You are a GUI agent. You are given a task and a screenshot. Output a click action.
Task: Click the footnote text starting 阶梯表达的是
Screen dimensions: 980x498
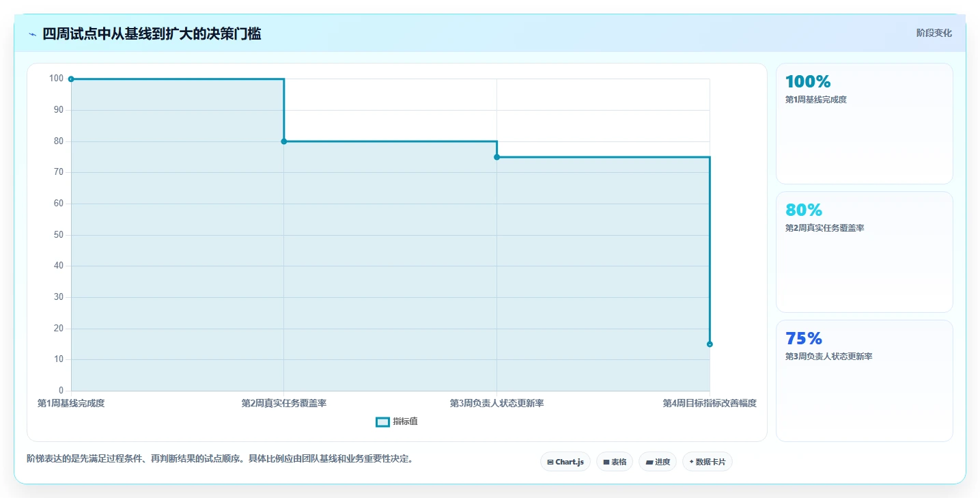coord(220,458)
